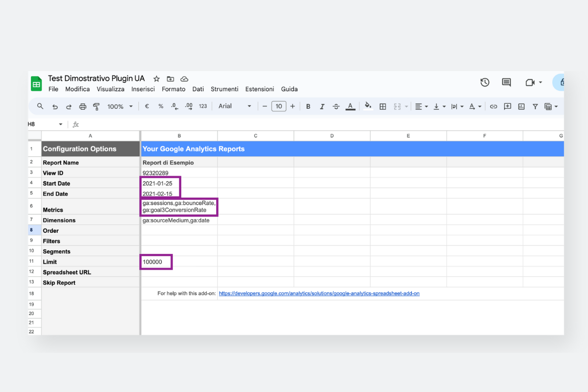Expand the camera meeting options arrow
Viewport: 588px width, 392px height.
point(540,82)
